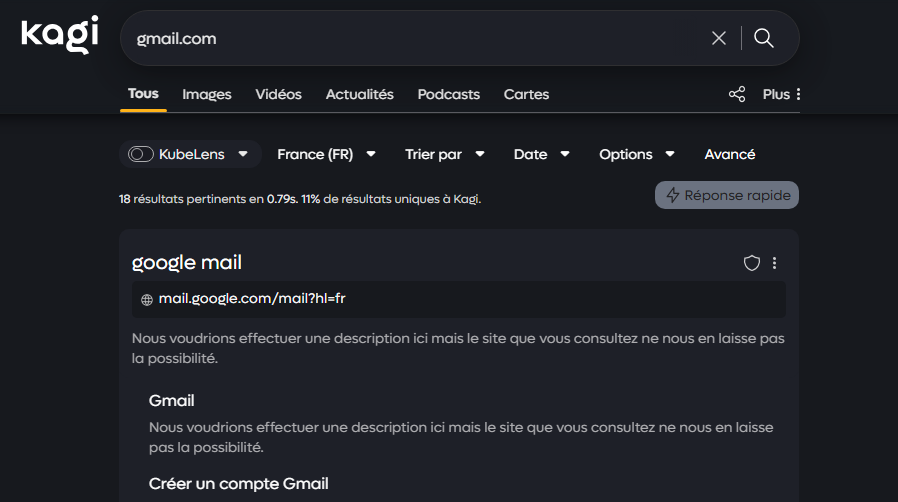Click the share icon beside Plus
Screen dimensions: 898x502
click(x=737, y=94)
